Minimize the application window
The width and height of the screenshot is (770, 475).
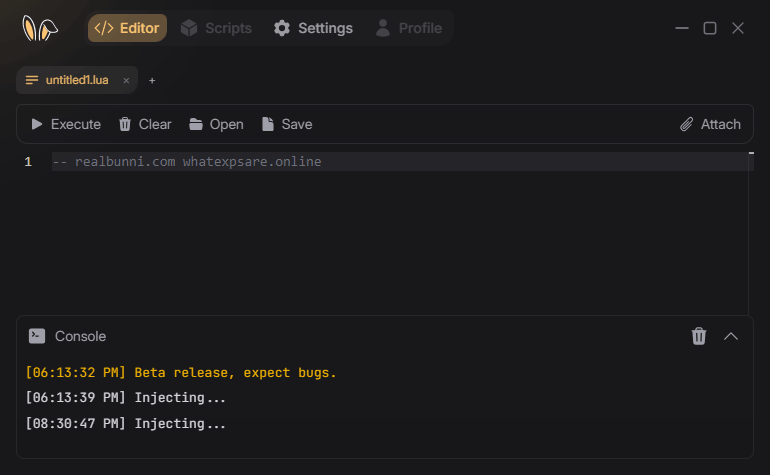682,28
